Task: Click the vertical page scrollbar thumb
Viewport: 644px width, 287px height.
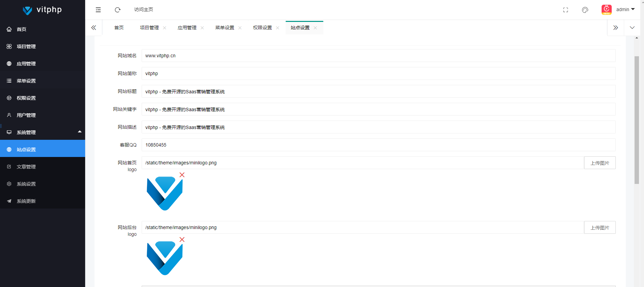Action: [x=637, y=120]
